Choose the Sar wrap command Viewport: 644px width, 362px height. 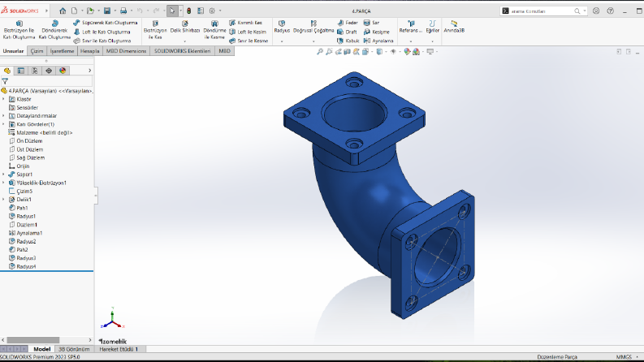pos(371,23)
